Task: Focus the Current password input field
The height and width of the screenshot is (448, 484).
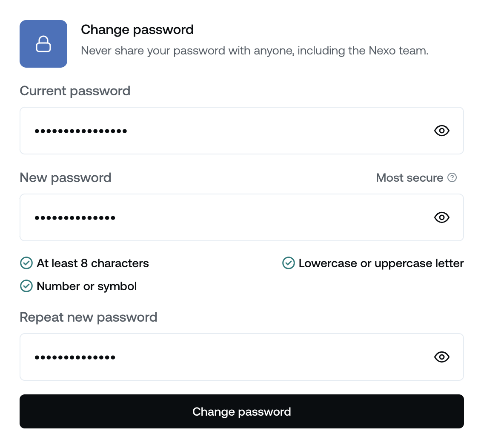Action: coord(213,131)
